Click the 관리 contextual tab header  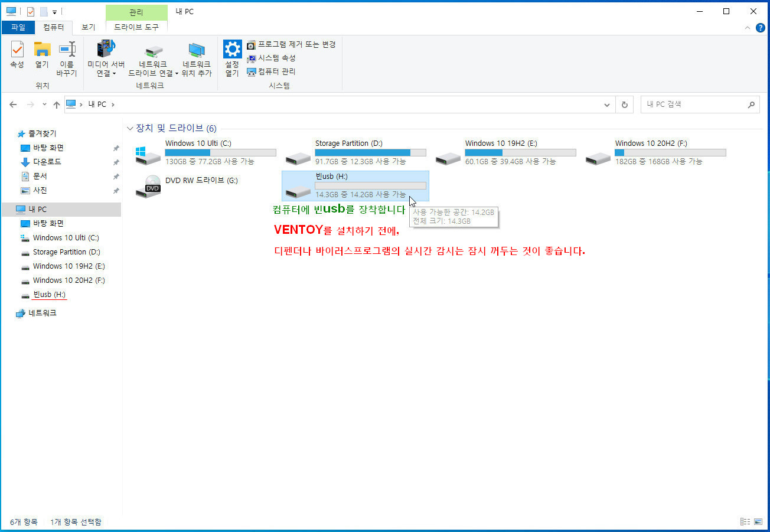(136, 12)
